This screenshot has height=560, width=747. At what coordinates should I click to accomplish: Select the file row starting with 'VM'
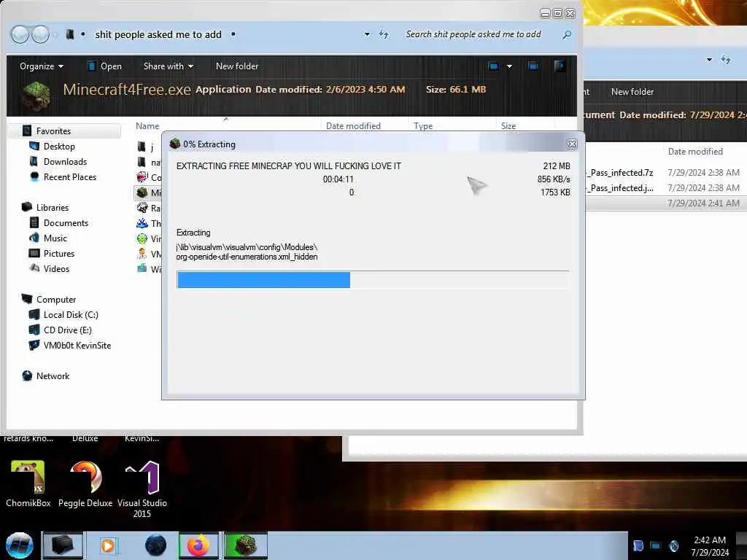(x=148, y=254)
